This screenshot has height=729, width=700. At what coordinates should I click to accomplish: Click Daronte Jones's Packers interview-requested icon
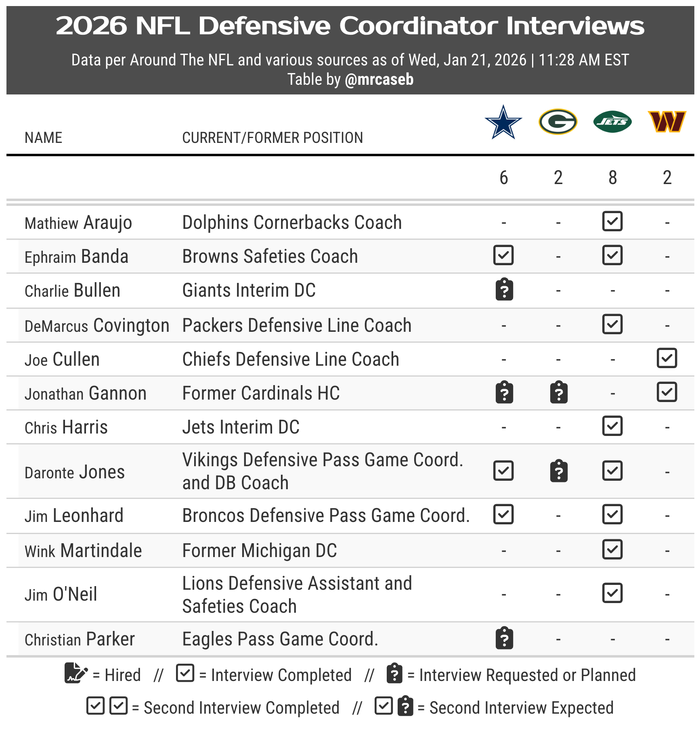click(559, 471)
